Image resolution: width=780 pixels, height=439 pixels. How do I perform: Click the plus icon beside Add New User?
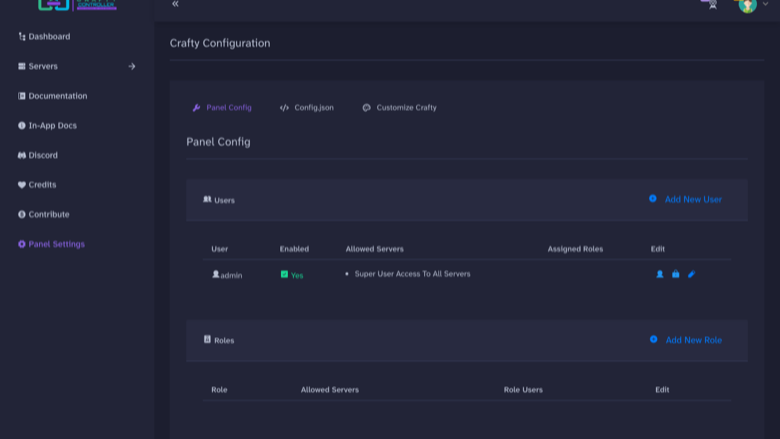pos(653,198)
